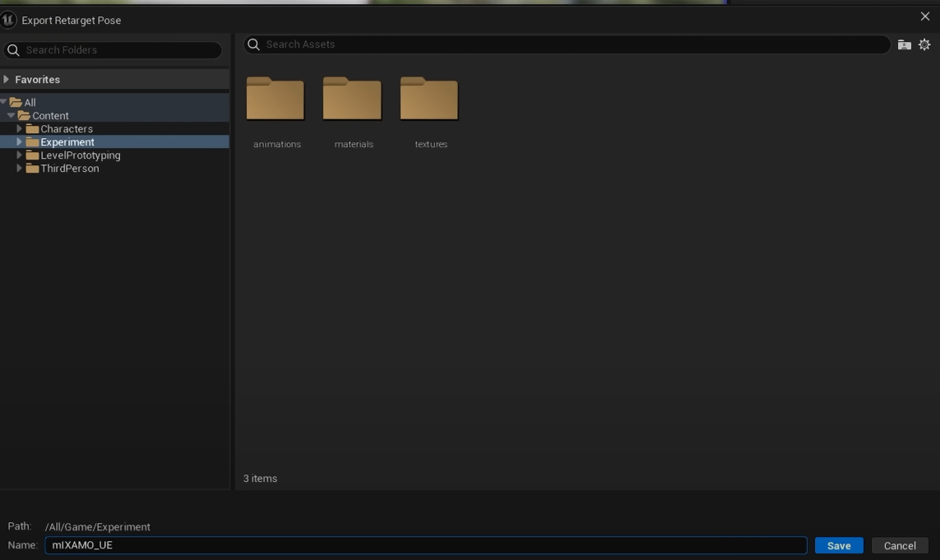This screenshot has height=560, width=940.
Task: Click the open folder icon beside Content
Action: click(x=24, y=116)
